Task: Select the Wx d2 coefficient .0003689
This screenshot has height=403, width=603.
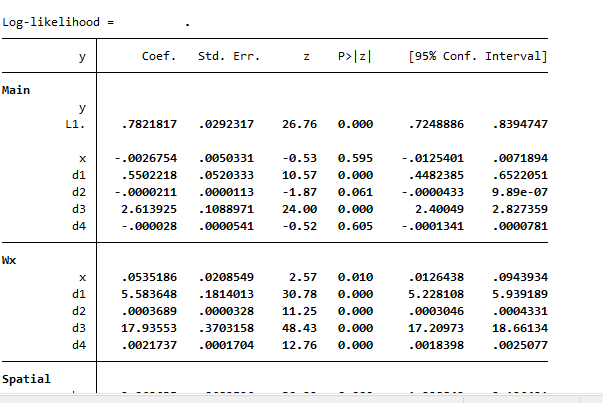Action: [149, 311]
